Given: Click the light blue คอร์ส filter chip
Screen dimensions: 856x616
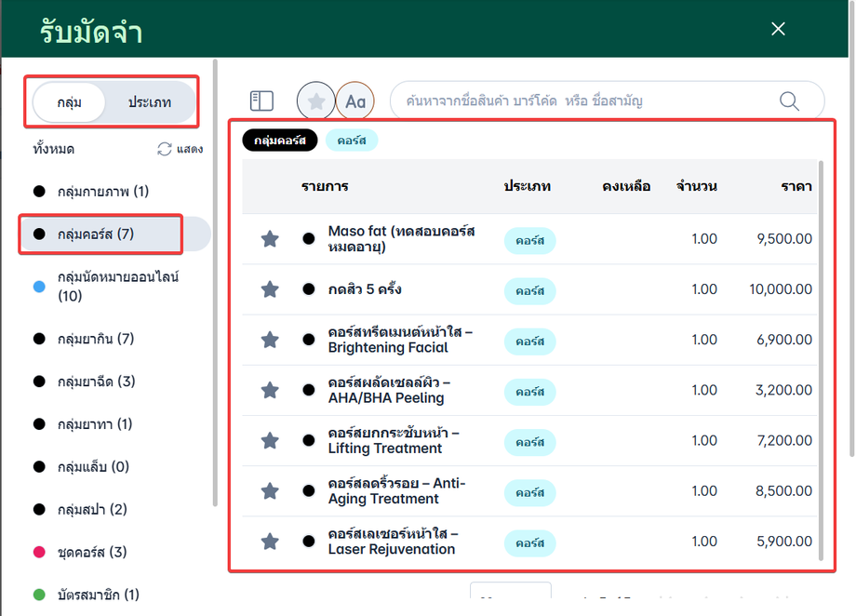Looking at the screenshot, I should pyautogui.click(x=352, y=140).
